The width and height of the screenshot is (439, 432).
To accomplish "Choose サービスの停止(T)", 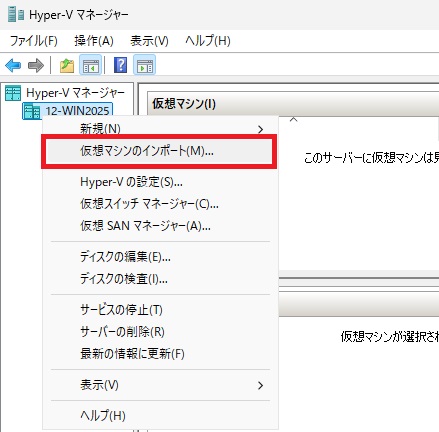I will pyautogui.click(x=160, y=310).
